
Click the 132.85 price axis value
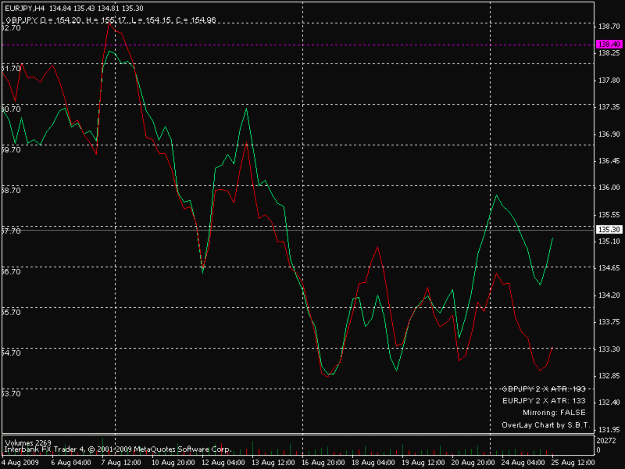pyautogui.click(x=609, y=376)
